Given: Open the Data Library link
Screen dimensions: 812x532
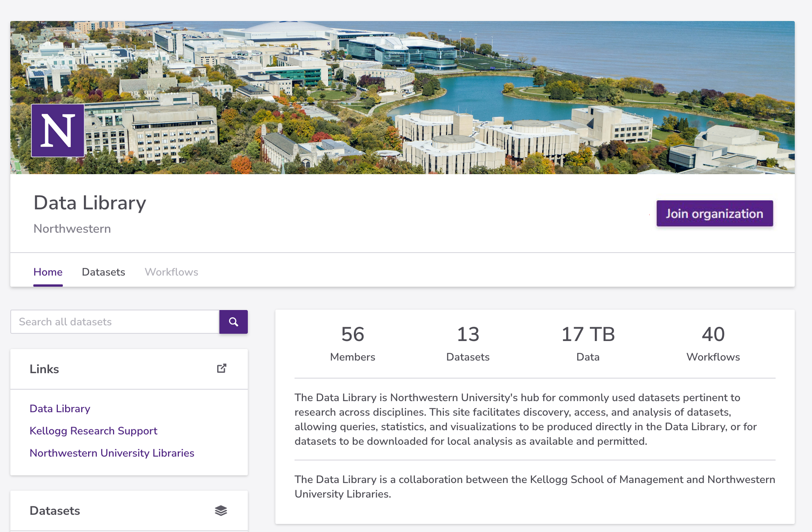Looking at the screenshot, I should point(60,408).
